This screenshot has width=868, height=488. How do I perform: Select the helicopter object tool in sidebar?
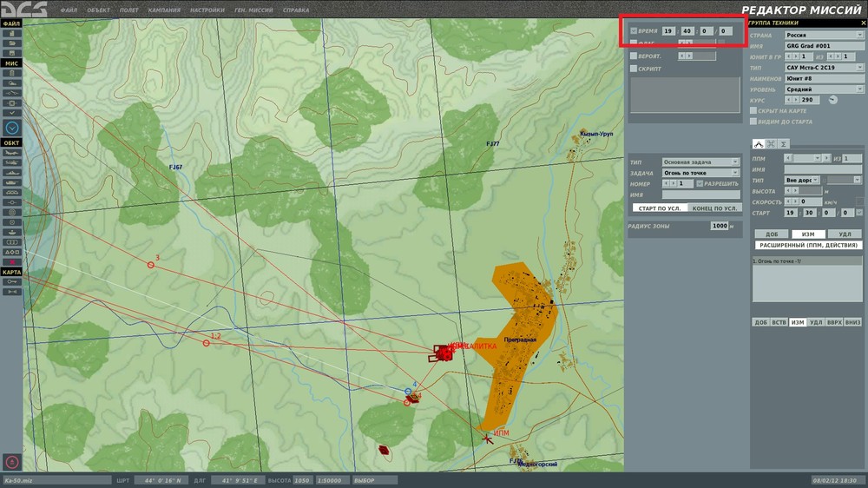click(11, 162)
